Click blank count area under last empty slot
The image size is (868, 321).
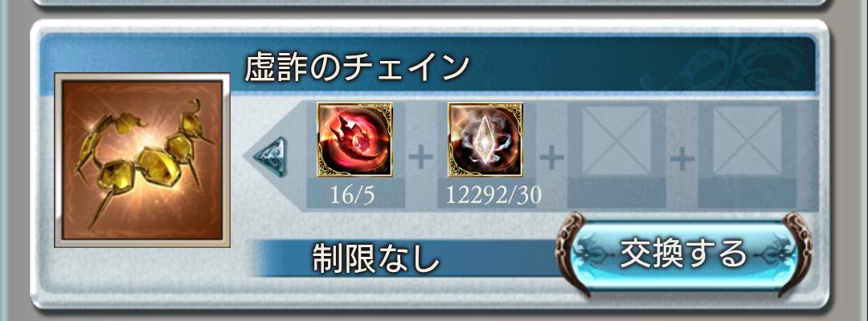coord(747,194)
